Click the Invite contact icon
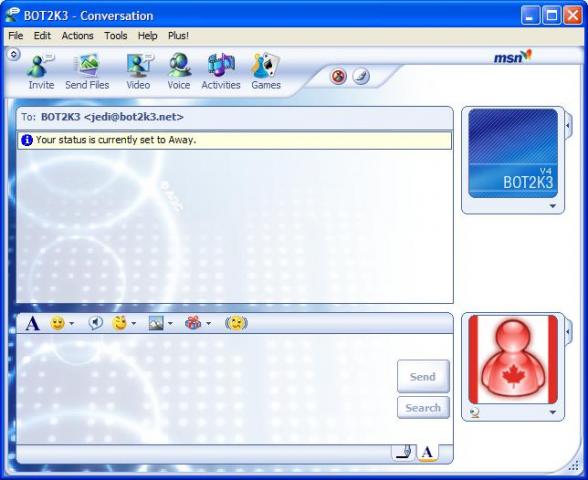The height and width of the screenshot is (480, 588). pos(40,71)
